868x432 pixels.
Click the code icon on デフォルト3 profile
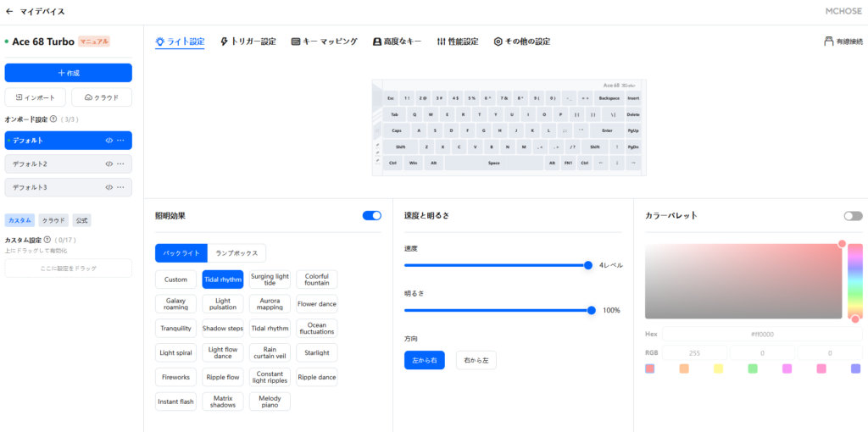(x=108, y=187)
